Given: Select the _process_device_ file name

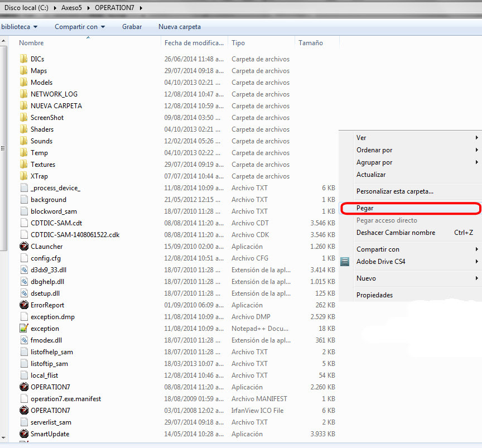Looking at the screenshot, I should tap(55, 188).
